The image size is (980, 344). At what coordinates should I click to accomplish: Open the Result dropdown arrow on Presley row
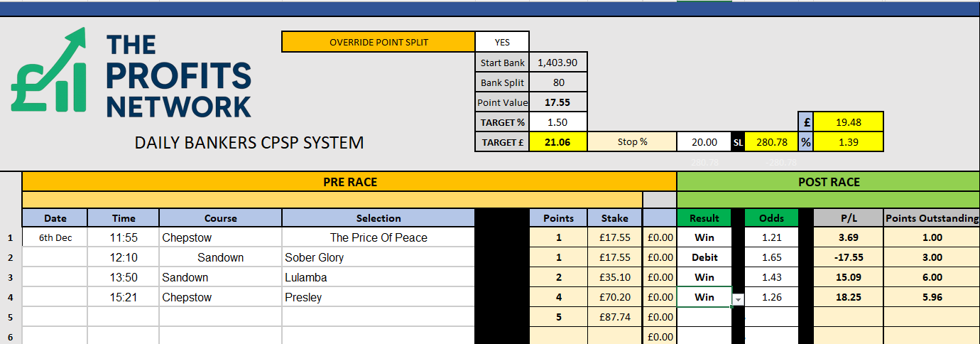coord(738,299)
